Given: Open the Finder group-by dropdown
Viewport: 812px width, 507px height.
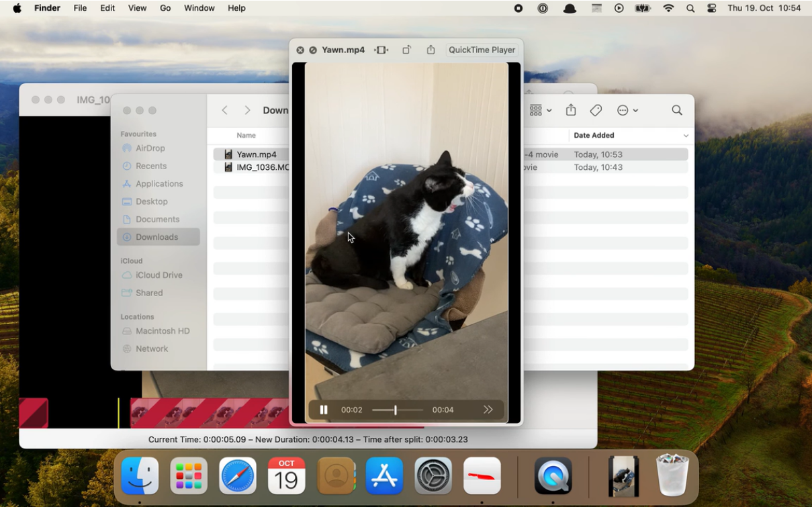Looking at the screenshot, I should [x=541, y=110].
